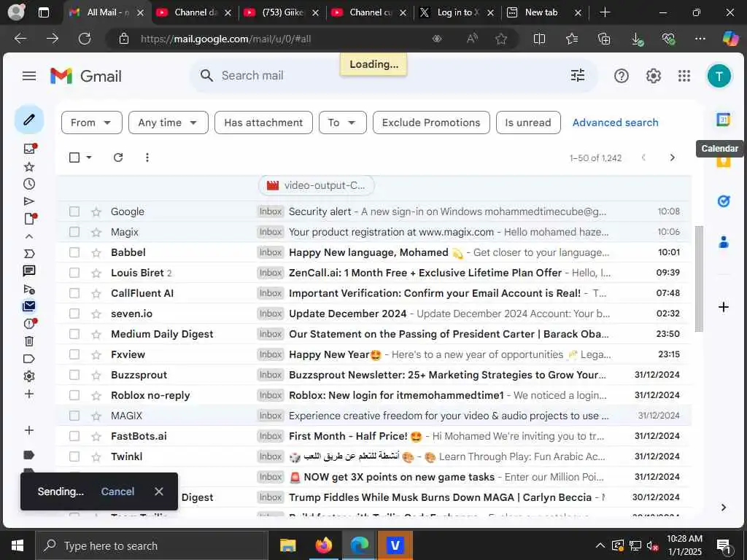Open the More options three-dot menu

pyautogui.click(x=147, y=157)
